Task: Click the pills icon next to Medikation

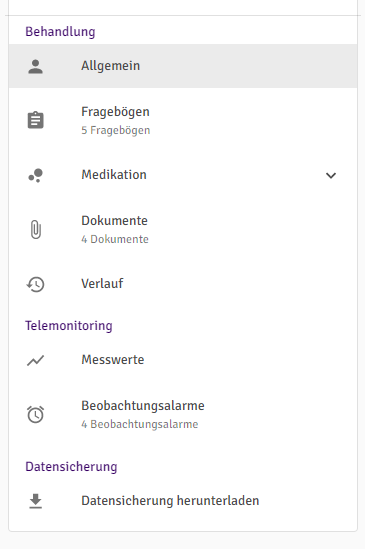Action: [x=35, y=175]
